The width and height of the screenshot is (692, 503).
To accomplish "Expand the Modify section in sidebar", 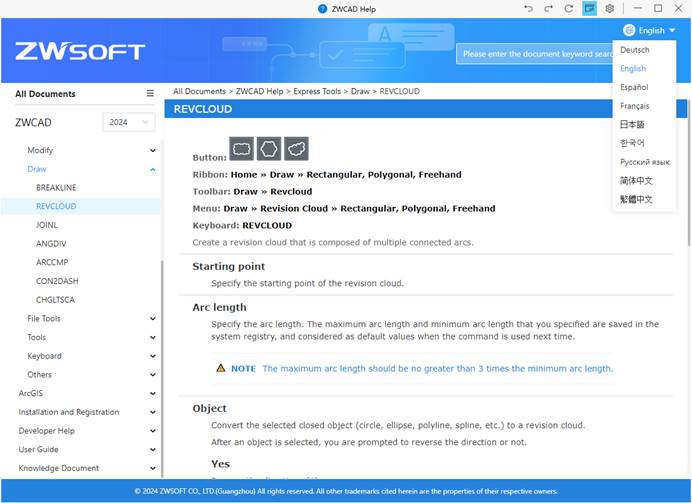I will coord(152,150).
